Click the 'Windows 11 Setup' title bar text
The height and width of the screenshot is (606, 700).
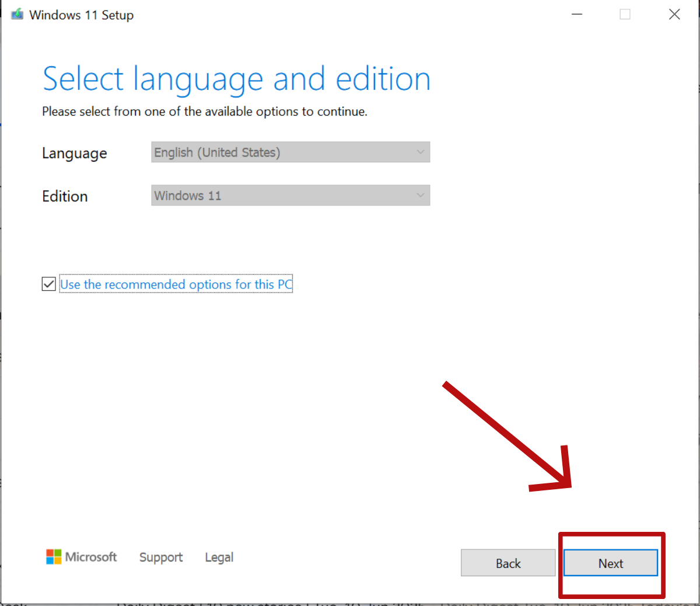click(82, 15)
